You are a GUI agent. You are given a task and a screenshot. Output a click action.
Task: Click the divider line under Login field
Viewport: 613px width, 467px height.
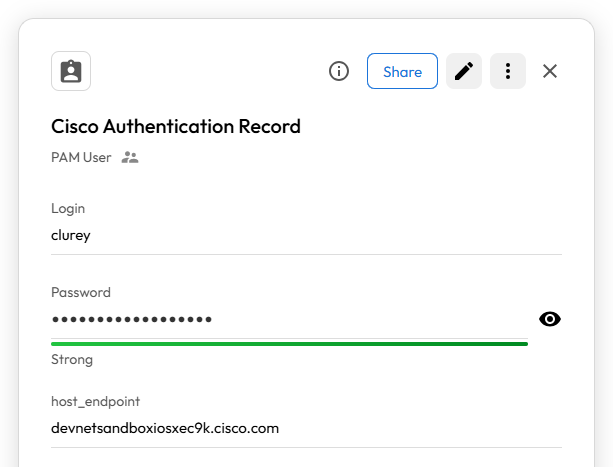coord(306,254)
